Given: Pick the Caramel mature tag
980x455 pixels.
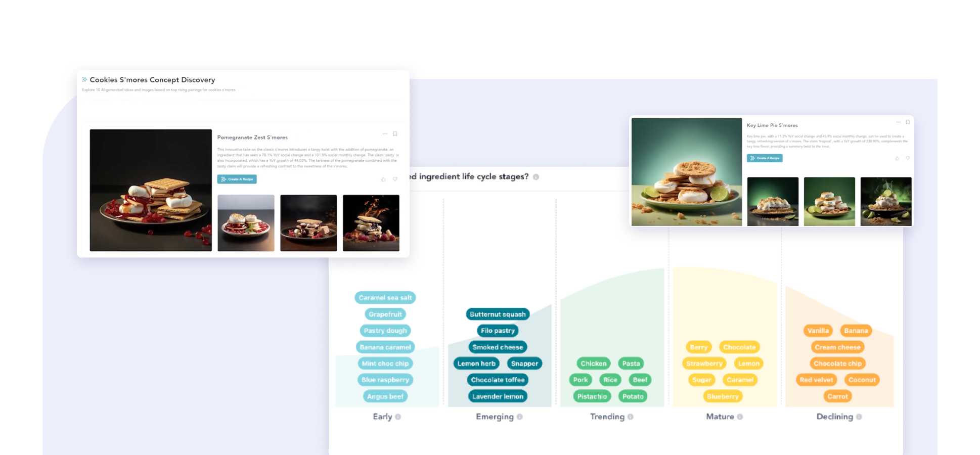Looking at the screenshot, I should [x=740, y=380].
